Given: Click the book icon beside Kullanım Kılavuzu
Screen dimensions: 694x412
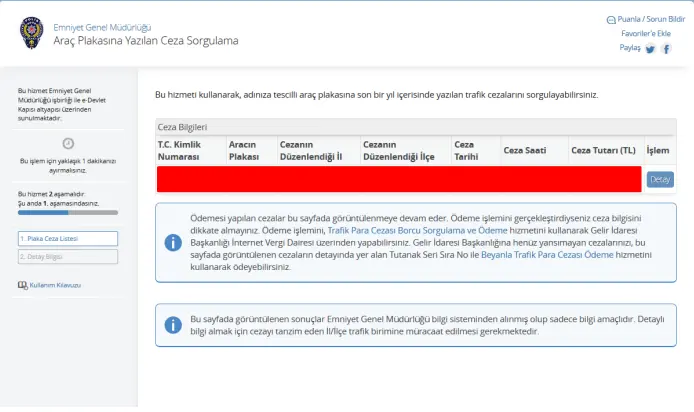Looking at the screenshot, I should pos(22,285).
